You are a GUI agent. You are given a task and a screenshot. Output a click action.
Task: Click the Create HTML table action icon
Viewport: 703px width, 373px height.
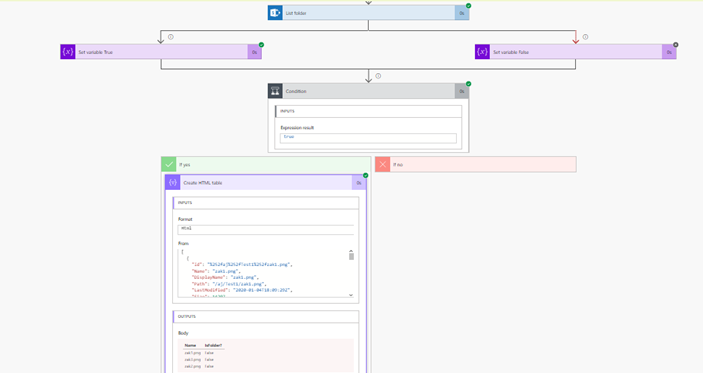tap(173, 183)
